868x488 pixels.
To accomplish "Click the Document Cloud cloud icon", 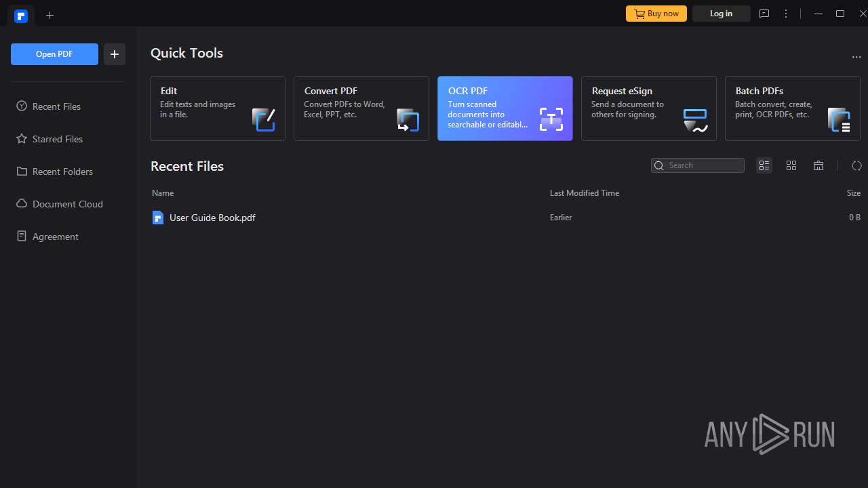I will 22,204.
